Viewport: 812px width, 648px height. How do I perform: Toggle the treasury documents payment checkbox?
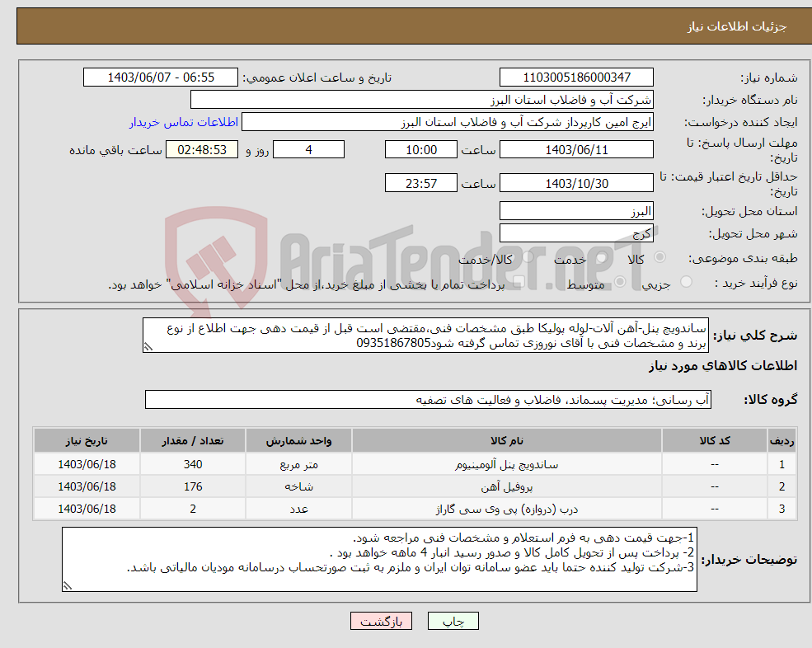519,282
